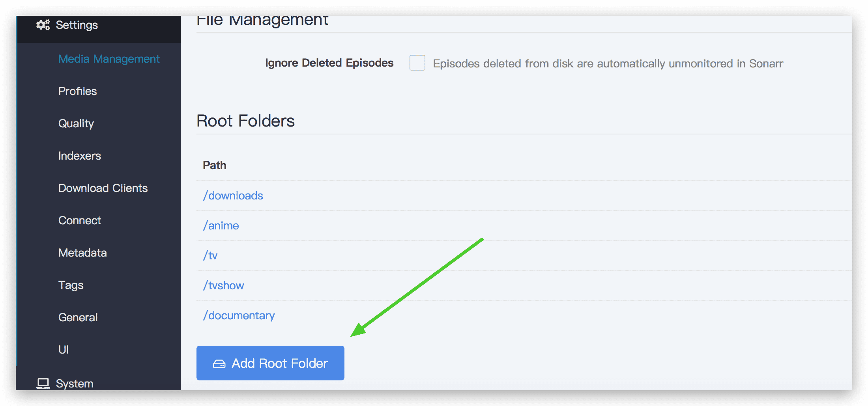
Task: Click the Add Root Folder button
Action: 270,363
